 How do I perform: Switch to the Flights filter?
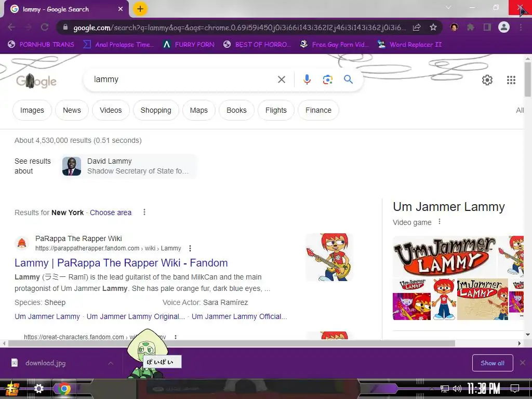(x=276, y=110)
